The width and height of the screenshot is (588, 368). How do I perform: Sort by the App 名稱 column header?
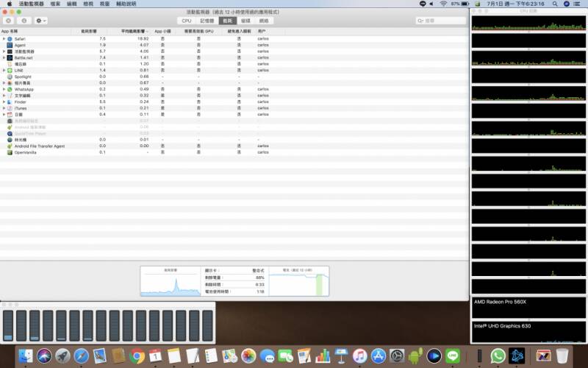coord(35,31)
